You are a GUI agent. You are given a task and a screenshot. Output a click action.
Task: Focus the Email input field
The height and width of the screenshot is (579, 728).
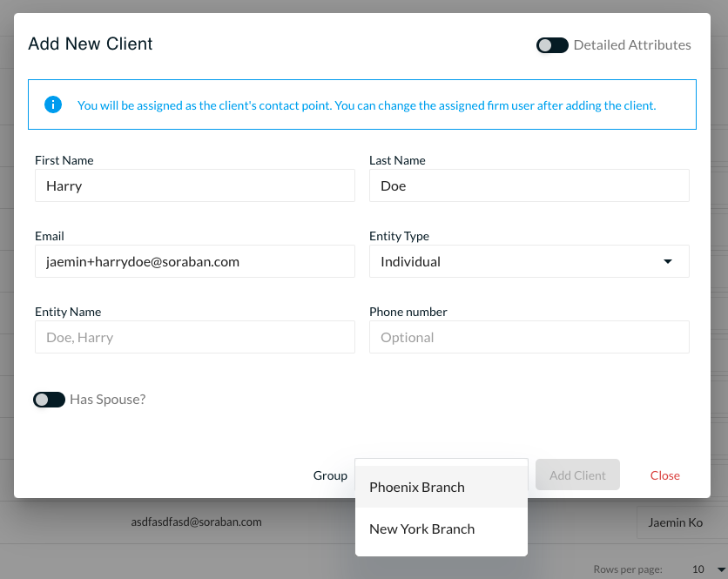[194, 261]
